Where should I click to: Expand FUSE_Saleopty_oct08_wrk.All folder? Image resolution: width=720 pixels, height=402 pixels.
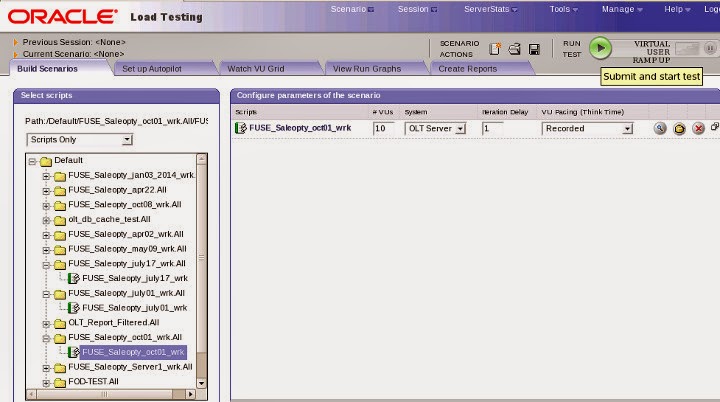[x=46, y=205]
